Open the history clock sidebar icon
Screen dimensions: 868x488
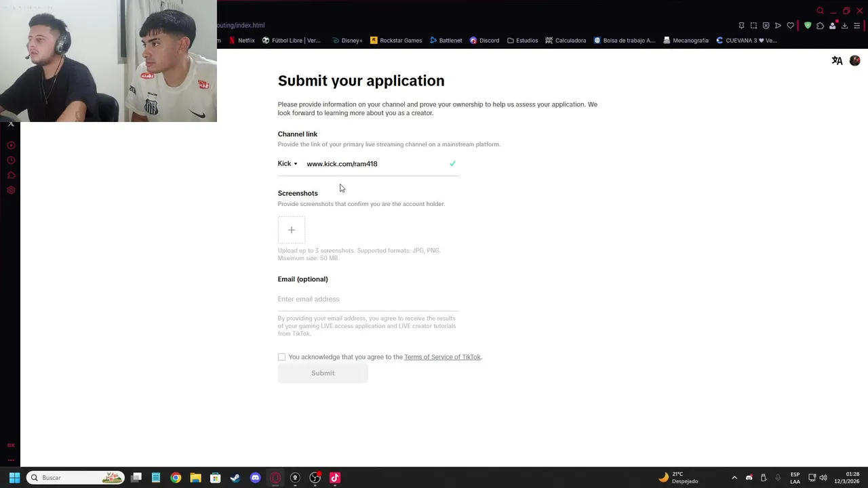click(x=11, y=161)
